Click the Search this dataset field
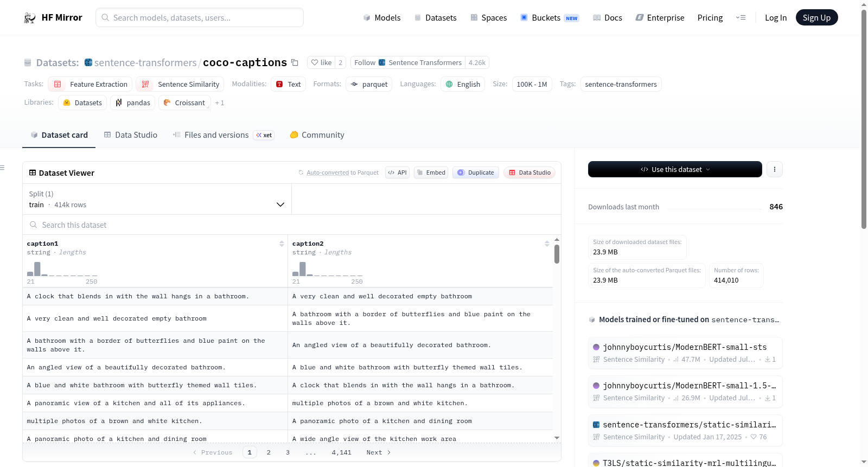 [x=291, y=225]
